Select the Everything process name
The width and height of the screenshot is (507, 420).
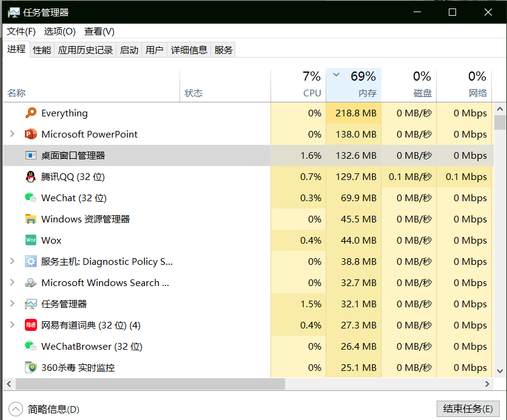coord(64,113)
